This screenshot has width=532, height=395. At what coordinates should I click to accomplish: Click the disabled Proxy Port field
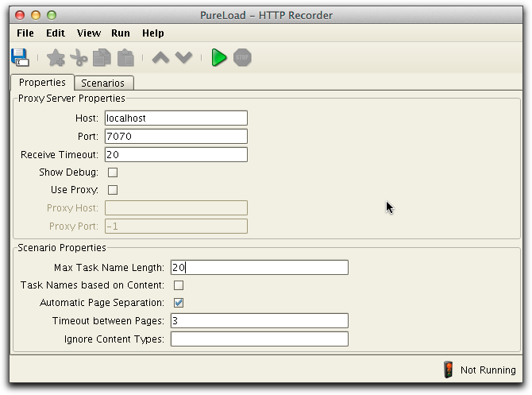point(176,227)
